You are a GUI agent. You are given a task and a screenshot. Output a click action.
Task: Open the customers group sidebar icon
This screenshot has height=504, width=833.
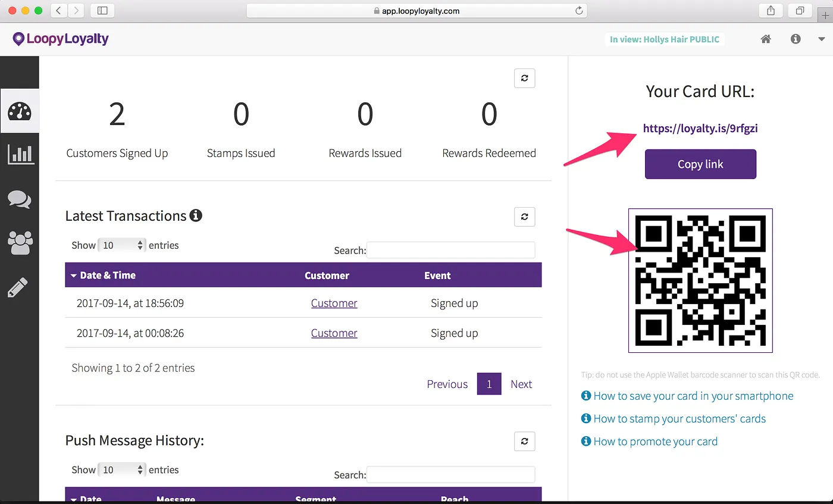(20, 242)
